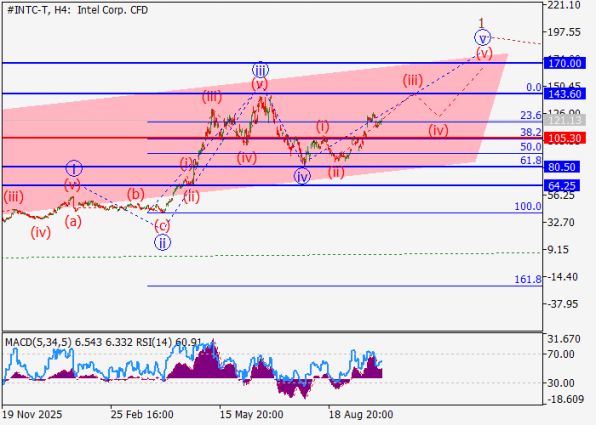The width and height of the screenshot is (596, 425).
Task: Click the 56.25 value on the price axis
Action: (561, 195)
